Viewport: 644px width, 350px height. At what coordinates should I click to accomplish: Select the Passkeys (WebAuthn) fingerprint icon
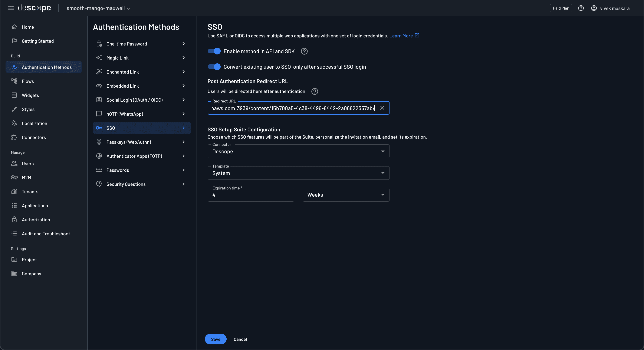(x=99, y=142)
